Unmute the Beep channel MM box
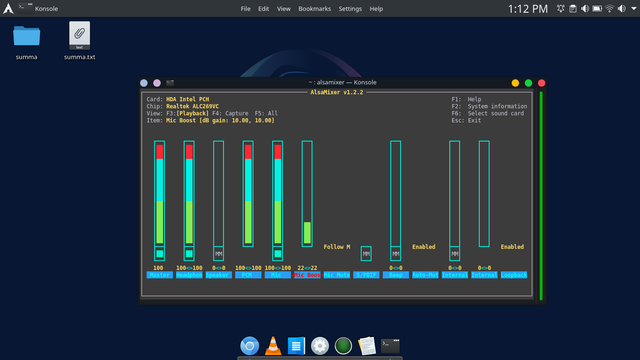The height and width of the screenshot is (360, 640). click(396, 254)
